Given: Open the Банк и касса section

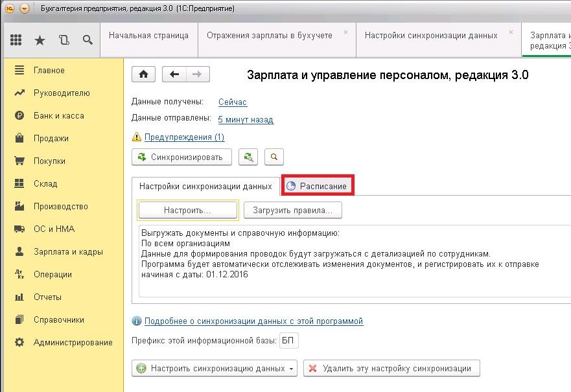Looking at the screenshot, I should click(x=58, y=116).
